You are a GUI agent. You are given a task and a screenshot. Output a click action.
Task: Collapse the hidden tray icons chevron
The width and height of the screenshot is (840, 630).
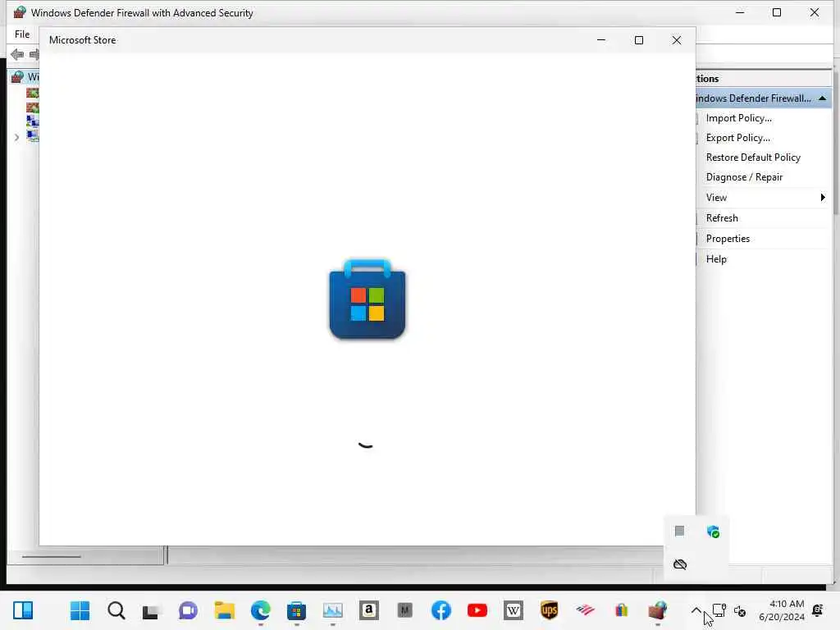pos(696,610)
